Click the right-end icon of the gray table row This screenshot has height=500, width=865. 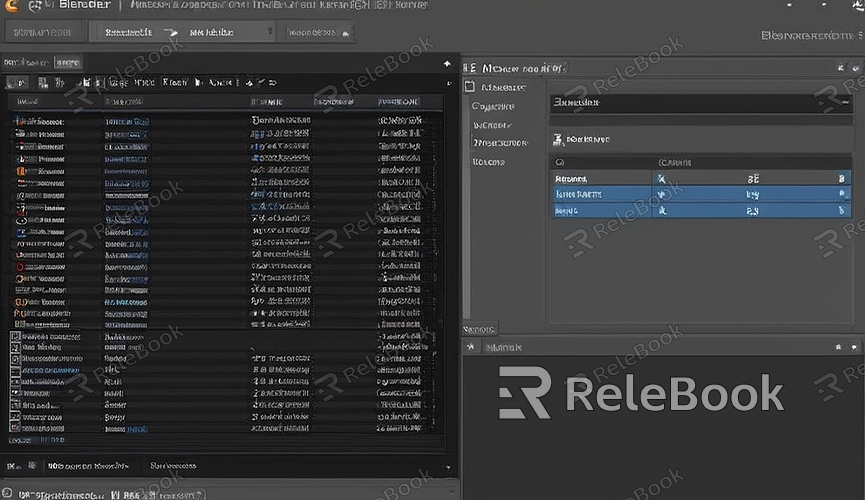[x=841, y=178]
